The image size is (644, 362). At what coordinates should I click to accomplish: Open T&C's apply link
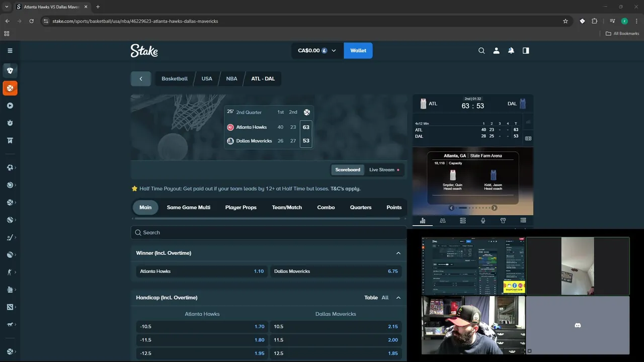point(345,189)
